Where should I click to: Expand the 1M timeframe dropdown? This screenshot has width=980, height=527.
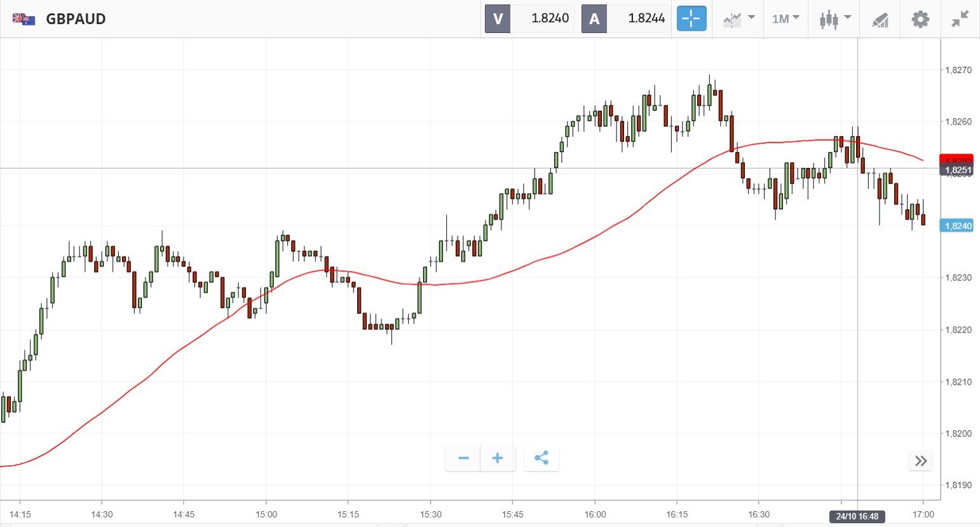click(786, 19)
